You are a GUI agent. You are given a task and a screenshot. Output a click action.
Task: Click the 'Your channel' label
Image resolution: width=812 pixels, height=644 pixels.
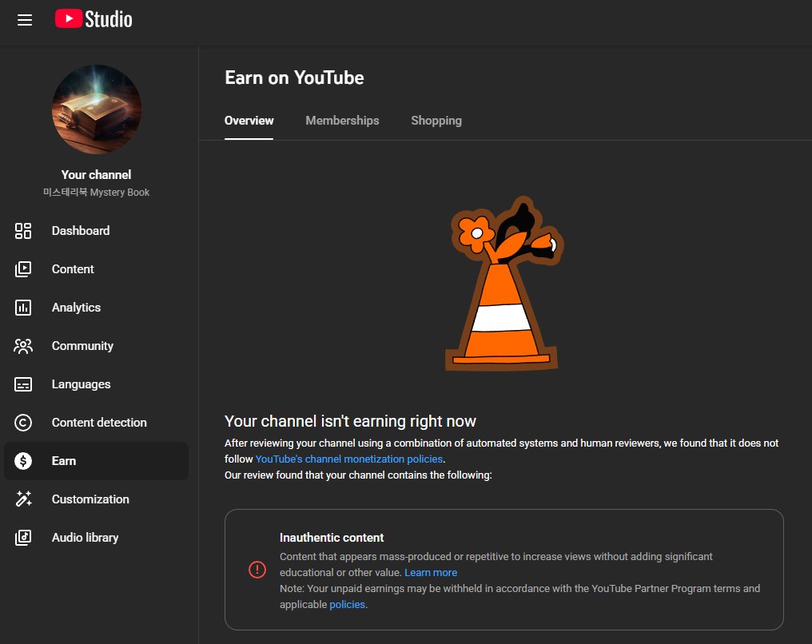[x=97, y=175]
